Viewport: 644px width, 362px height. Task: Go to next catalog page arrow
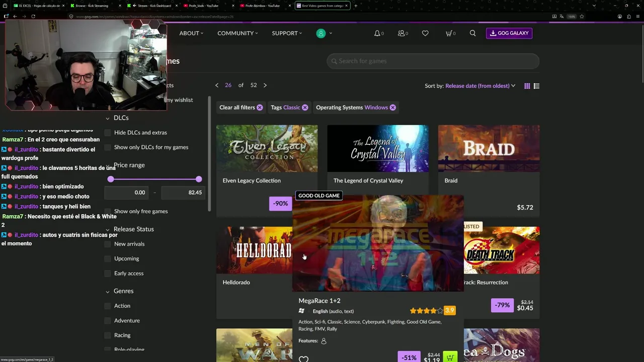[x=265, y=85]
